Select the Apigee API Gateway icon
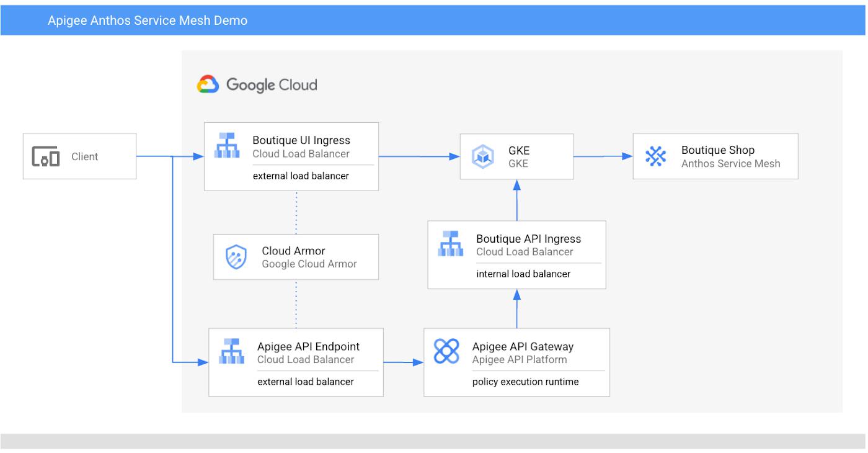Screen dimensions: 868x453 (446, 351)
